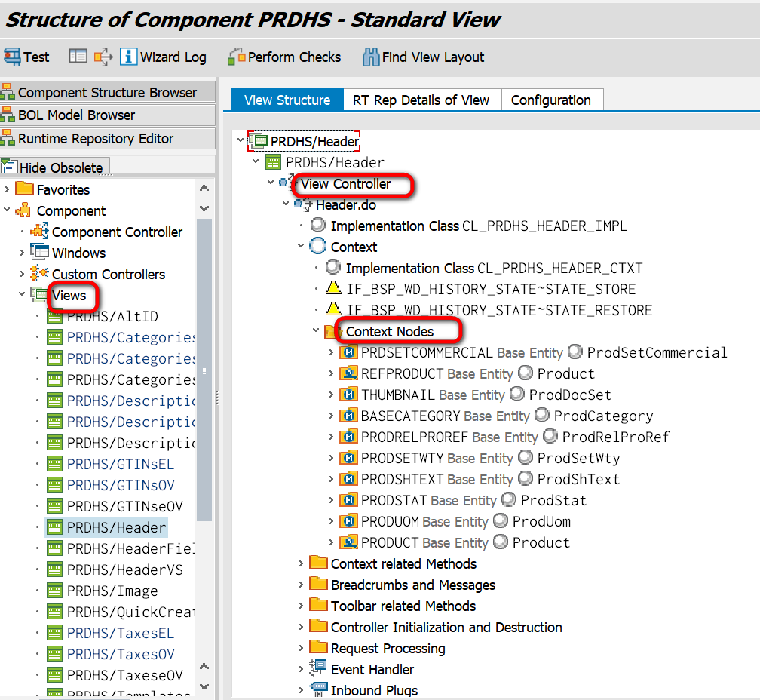The width and height of the screenshot is (760, 700).
Task: Click the Find View Layout button
Action: point(423,57)
